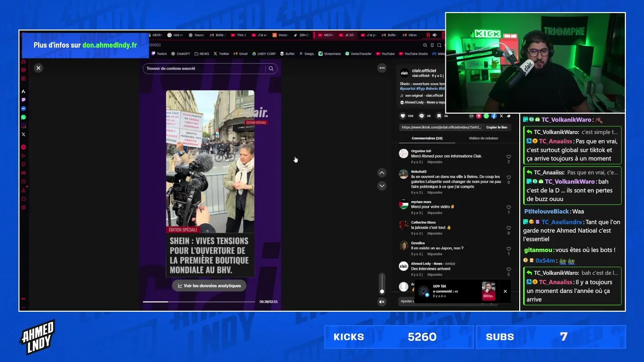
Task: Like the video using heart icon
Action: 404,116
